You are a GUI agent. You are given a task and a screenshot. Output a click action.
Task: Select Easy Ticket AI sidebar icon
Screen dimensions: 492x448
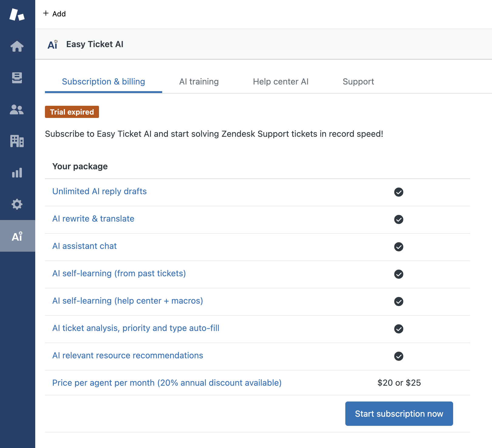coord(17,236)
